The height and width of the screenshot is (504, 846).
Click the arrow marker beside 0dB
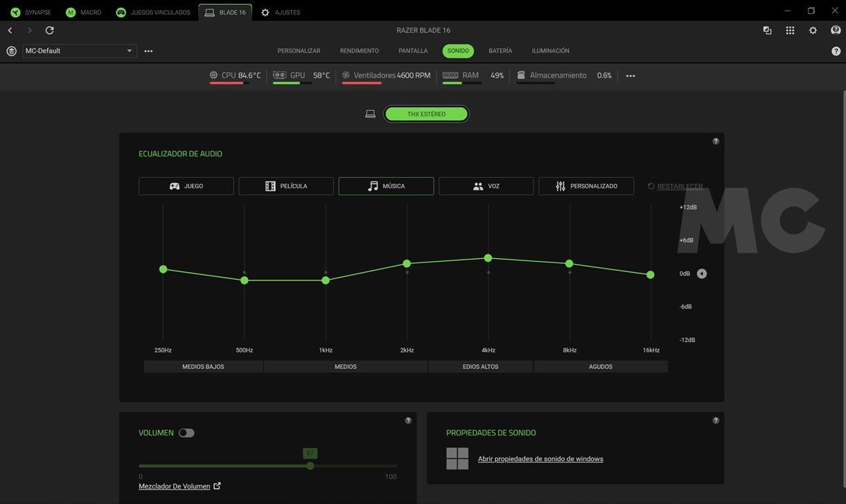(x=702, y=273)
